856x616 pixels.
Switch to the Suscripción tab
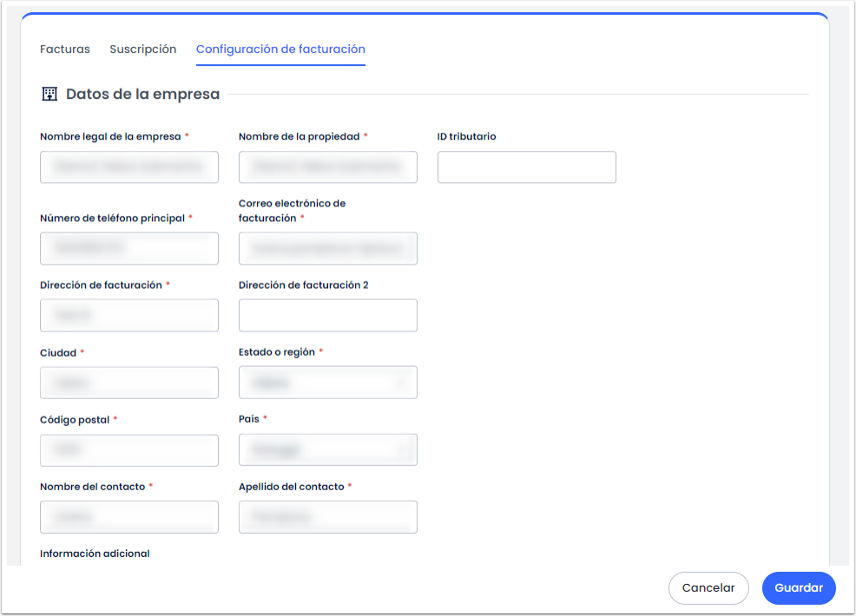(x=142, y=49)
